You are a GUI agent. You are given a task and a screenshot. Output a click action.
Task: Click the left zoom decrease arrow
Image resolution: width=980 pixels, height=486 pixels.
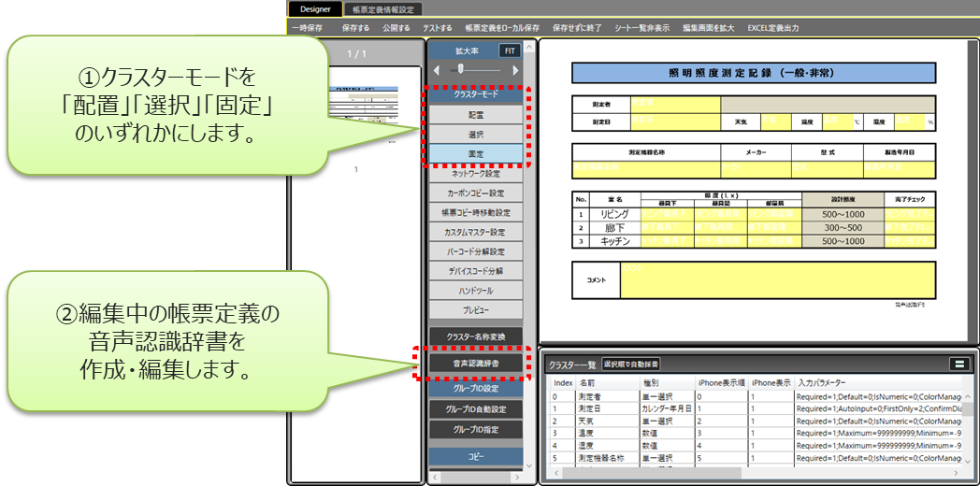(437, 70)
